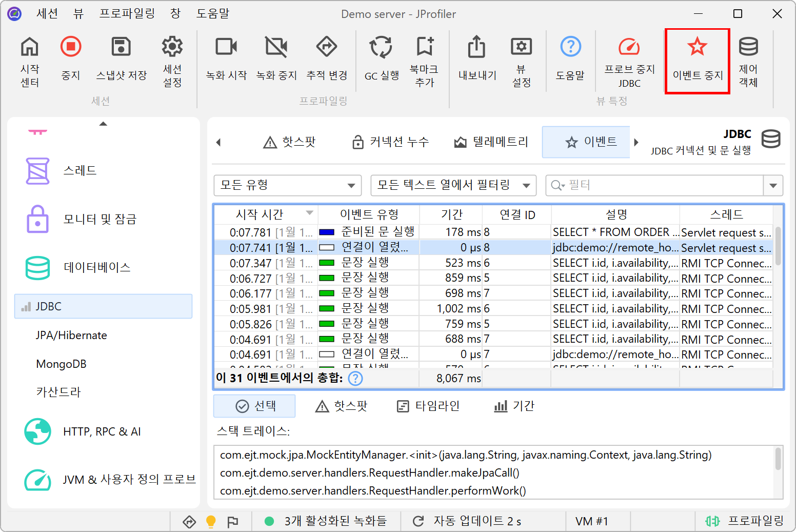Image resolution: width=796 pixels, height=532 pixels.
Task: Click the 녹화 시작 camera icon
Action: (x=226, y=47)
